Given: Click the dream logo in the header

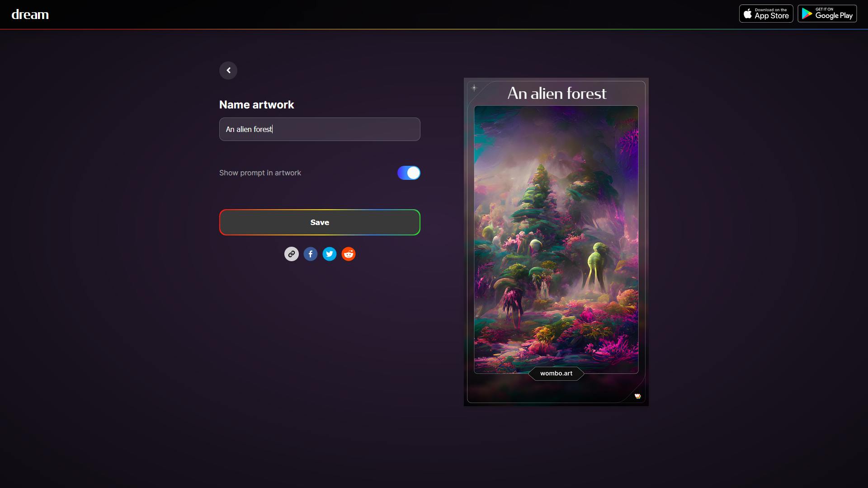Looking at the screenshot, I should [30, 14].
